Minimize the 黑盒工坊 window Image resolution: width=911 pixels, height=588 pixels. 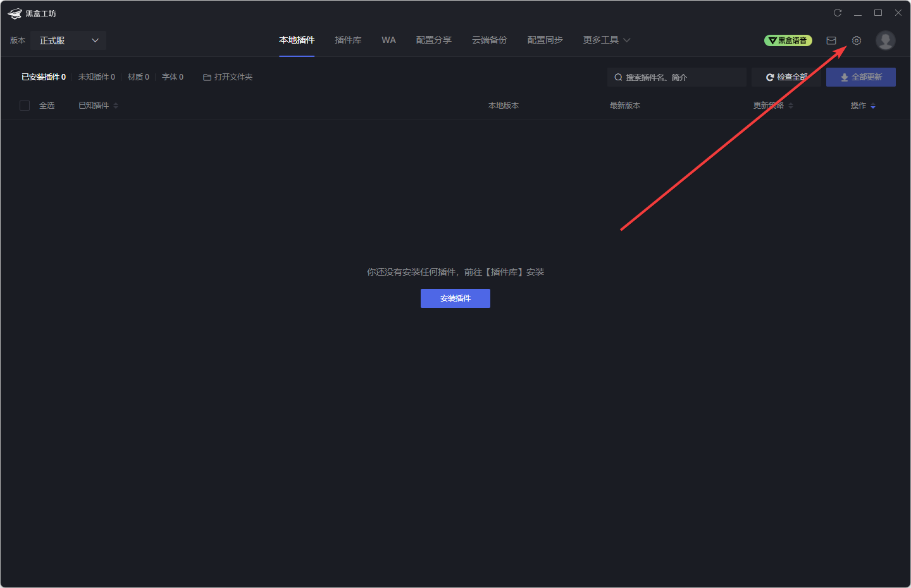click(x=858, y=13)
